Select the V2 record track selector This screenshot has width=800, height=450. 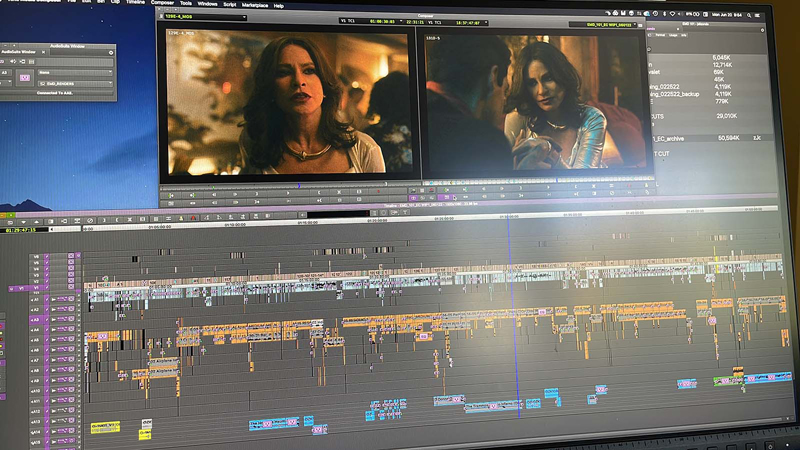pyautogui.click(x=37, y=281)
